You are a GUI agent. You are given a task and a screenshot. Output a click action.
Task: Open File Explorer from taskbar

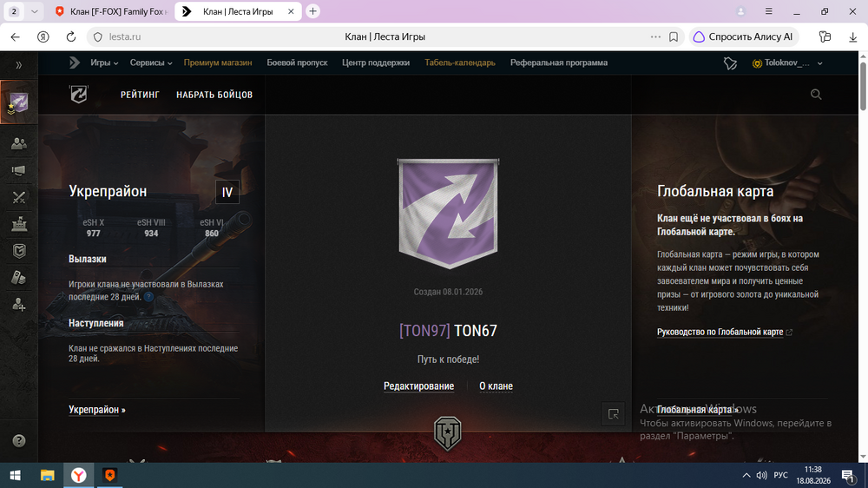click(48, 475)
